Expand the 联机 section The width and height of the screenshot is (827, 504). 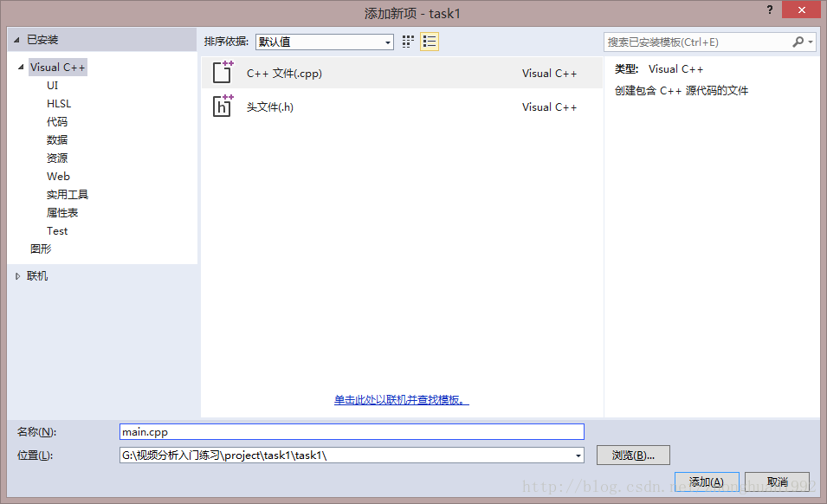(x=17, y=276)
